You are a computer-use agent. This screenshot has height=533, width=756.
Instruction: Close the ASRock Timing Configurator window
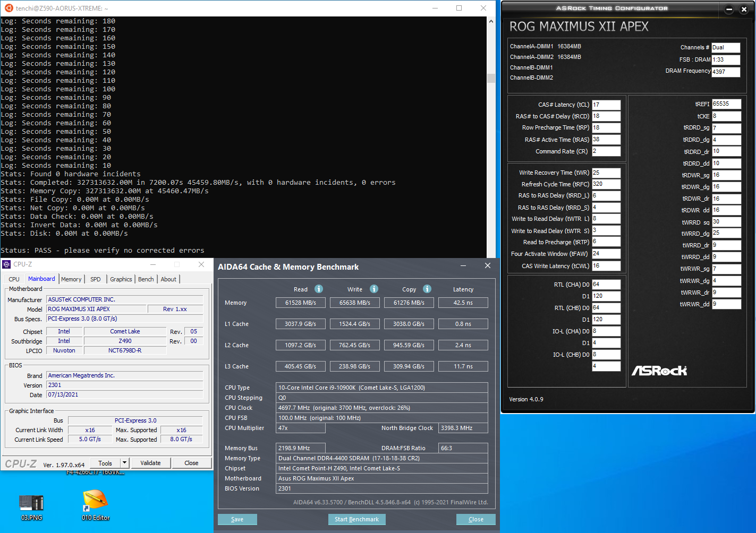744,9
